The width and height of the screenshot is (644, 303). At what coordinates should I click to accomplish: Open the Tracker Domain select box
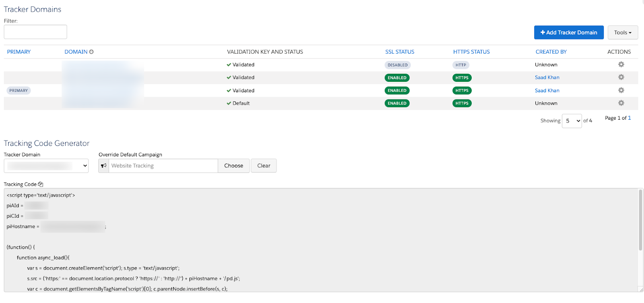coord(46,166)
